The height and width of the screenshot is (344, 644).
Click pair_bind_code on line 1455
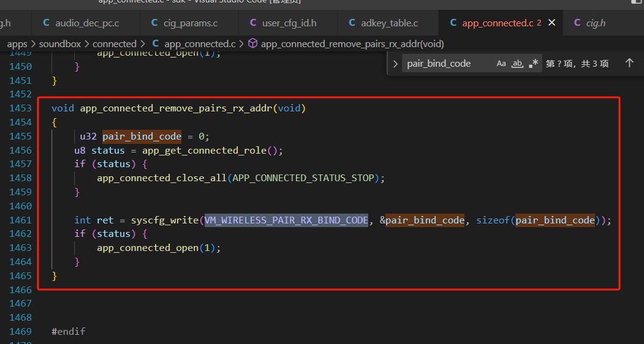142,136
